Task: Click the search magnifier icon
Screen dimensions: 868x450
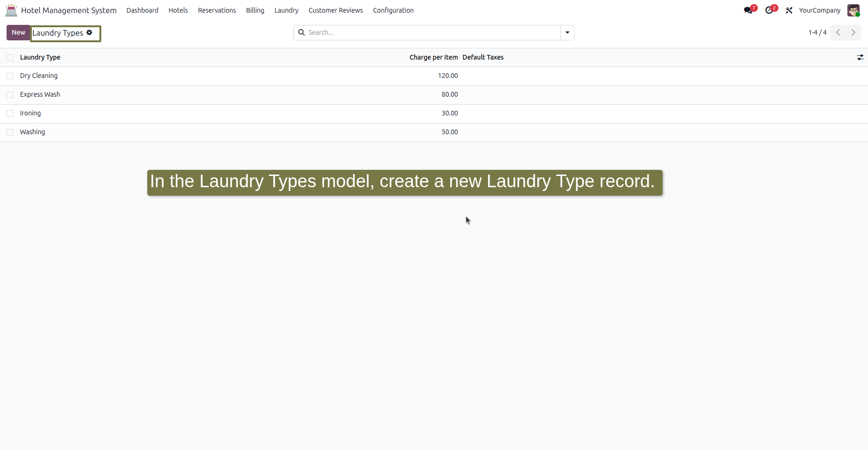Action: [302, 32]
